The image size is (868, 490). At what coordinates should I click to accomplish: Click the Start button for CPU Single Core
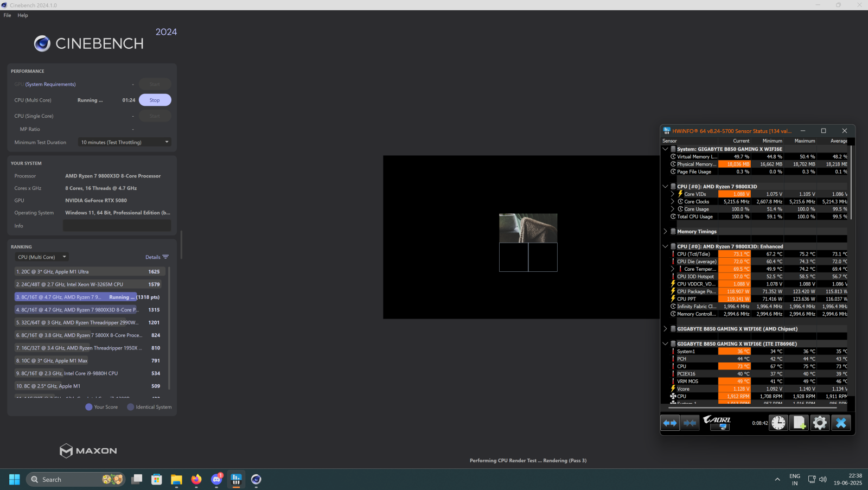[155, 116]
